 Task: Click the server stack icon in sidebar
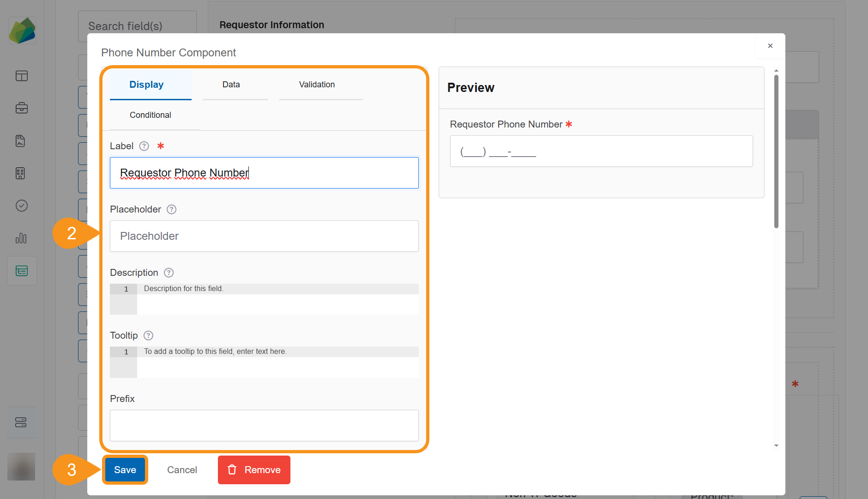(x=21, y=422)
